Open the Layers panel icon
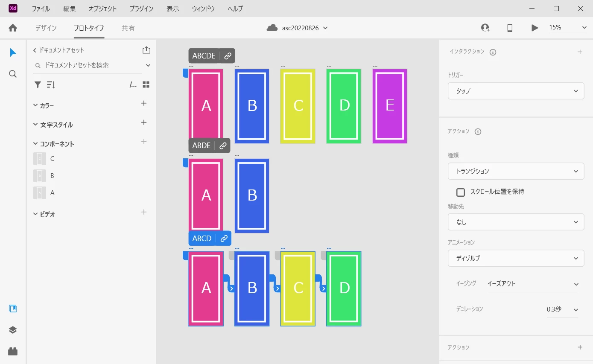Screen dimensions: 593x364 click(13, 330)
